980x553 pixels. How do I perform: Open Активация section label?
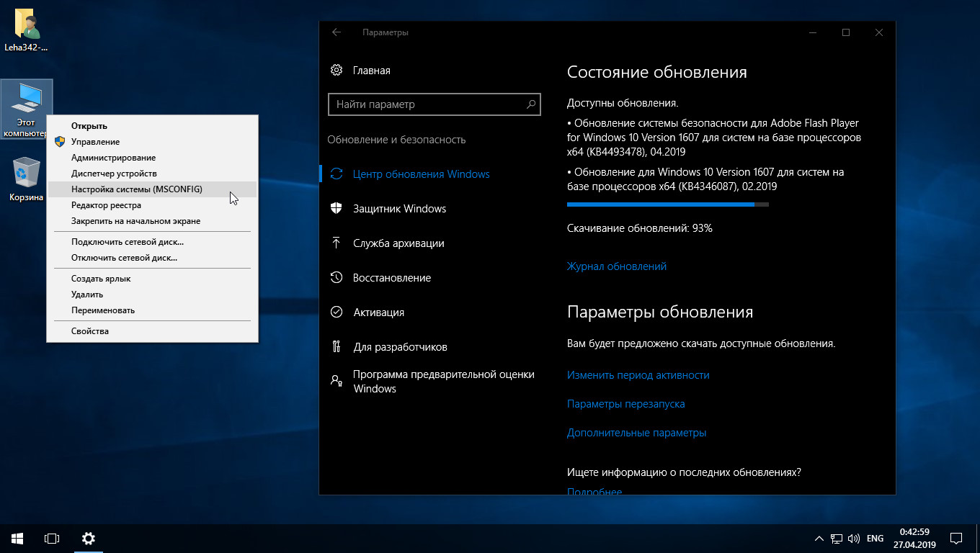379,313
